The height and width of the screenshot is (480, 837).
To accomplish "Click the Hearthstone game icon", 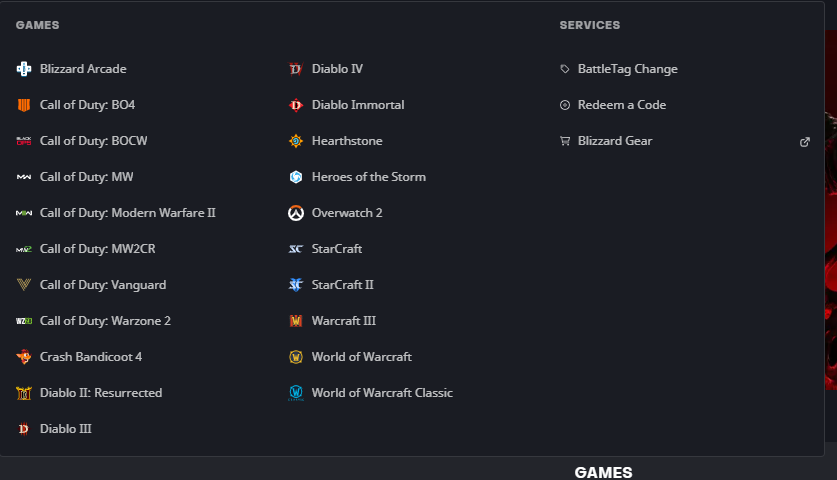I will pyautogui.click(x=295, y=141).
